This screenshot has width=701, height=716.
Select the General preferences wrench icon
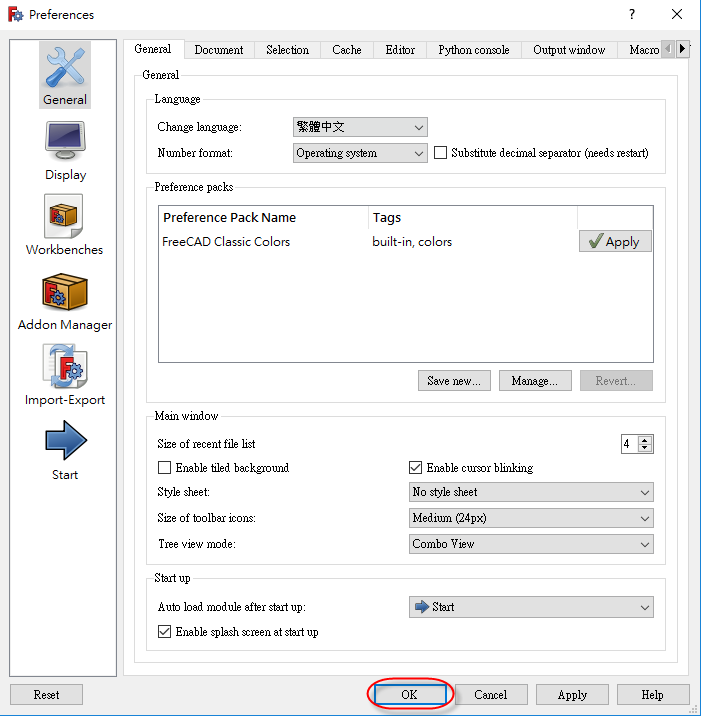click(65, 67)
